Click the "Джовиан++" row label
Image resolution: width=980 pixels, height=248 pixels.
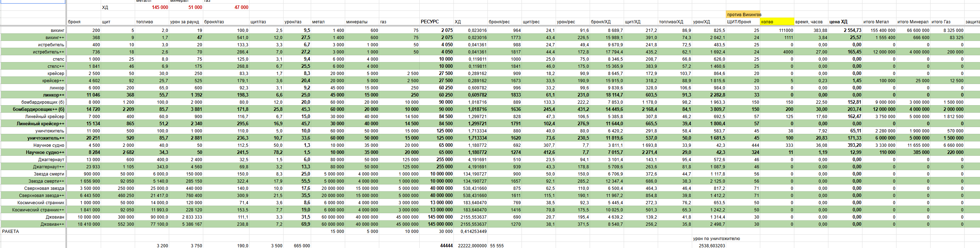click(33, 224)
